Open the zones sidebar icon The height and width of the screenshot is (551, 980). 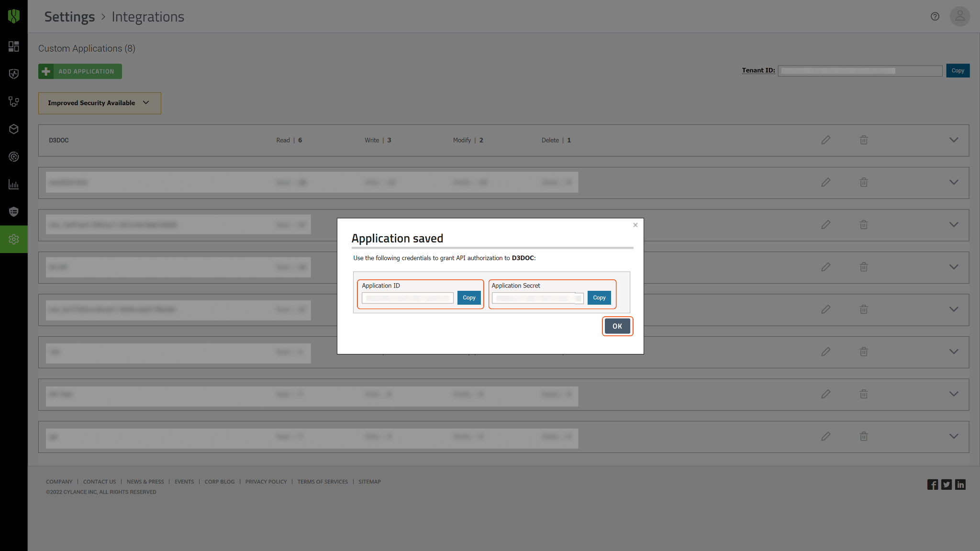(14, 101)
